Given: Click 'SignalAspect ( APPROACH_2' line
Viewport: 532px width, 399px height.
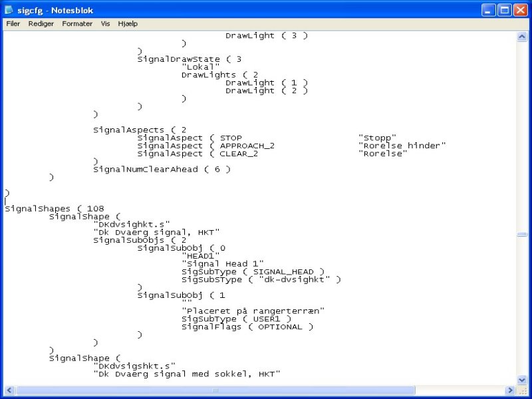Looking at the screenshot, I should [x=206, y=146].
